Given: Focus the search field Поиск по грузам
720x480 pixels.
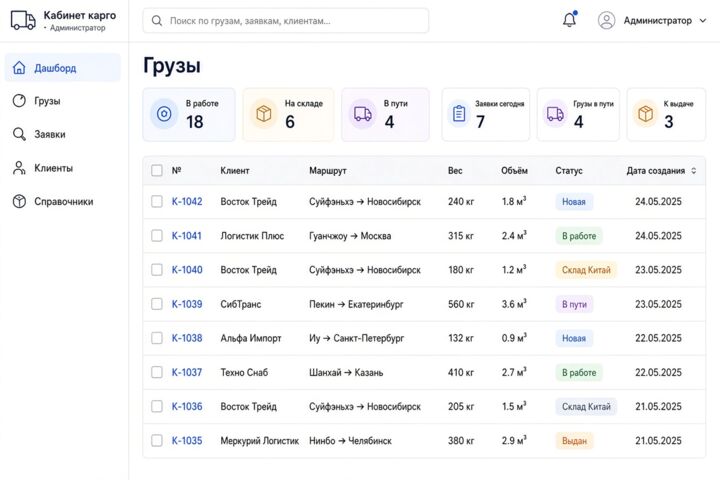Looking at the screenshot, I should tap(286, 21).
